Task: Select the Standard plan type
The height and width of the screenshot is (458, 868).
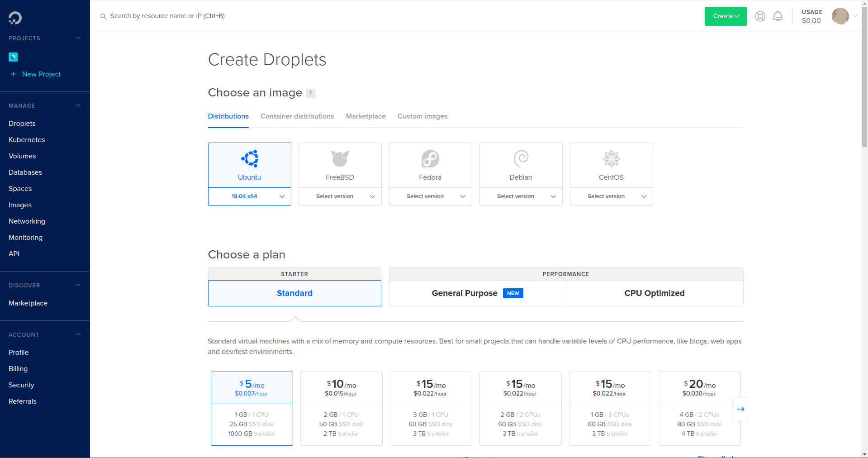Action: point(294,293)
